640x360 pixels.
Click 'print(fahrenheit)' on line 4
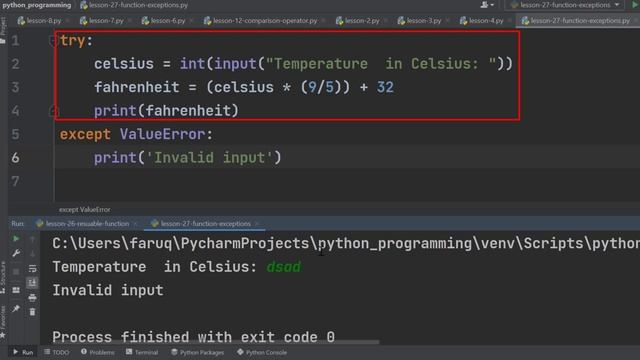(x=166, y=111)
